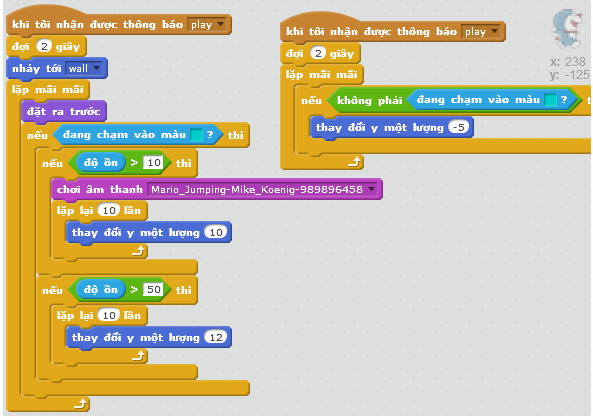Image resolution: width=593 pixels, height=418 pixels.
Task: Click the y: -125 coordinate readout
Action: (570, 75)
